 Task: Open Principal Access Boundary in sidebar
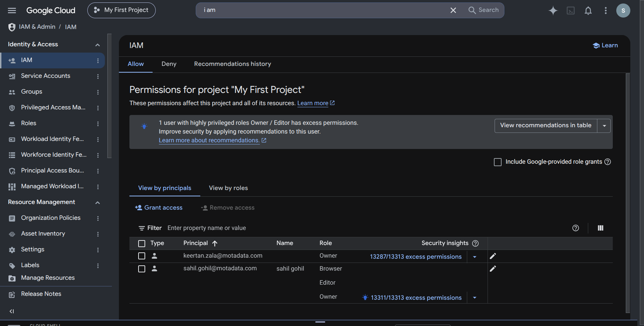(x=53, y=171)
